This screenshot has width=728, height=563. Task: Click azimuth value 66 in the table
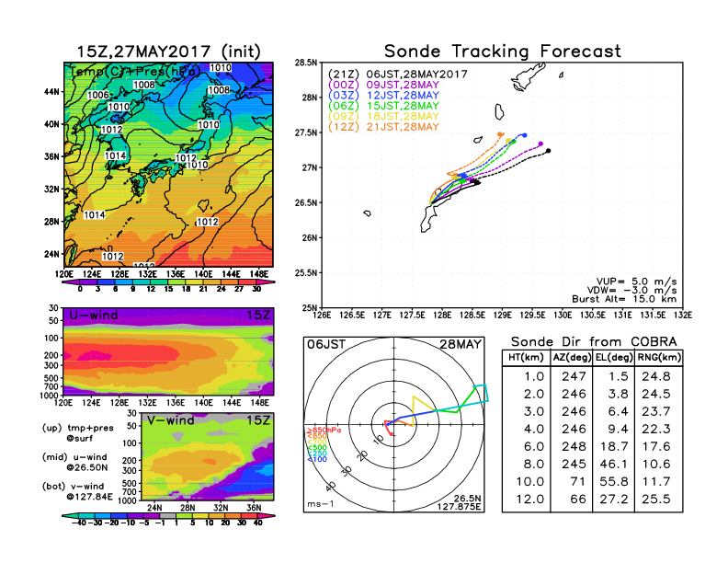tap(578, 500)
